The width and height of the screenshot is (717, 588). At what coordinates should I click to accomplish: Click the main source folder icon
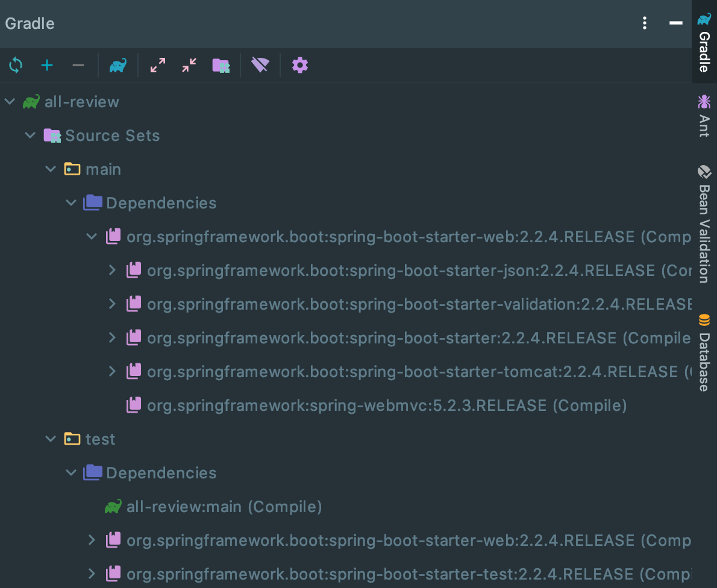point(72,169)
